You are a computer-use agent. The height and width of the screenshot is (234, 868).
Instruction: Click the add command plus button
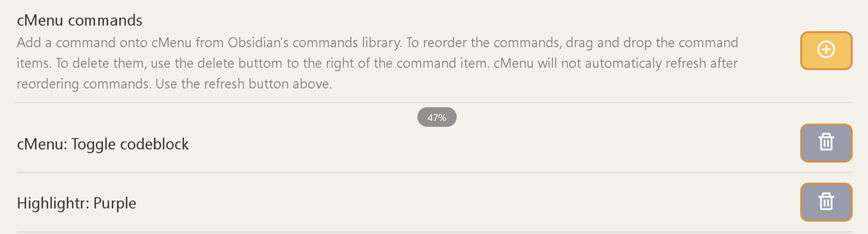coord(826,50)
